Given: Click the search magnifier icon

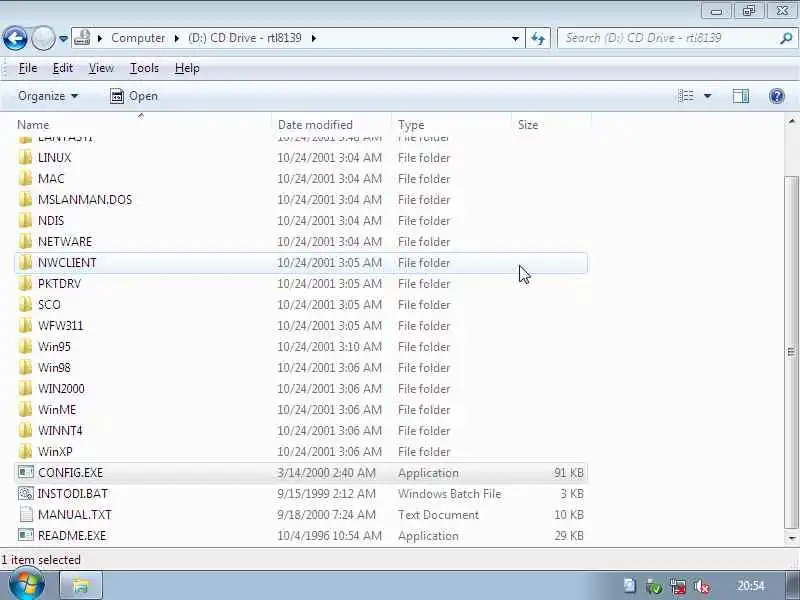Looking at the screenshot, I should point(786,38).
